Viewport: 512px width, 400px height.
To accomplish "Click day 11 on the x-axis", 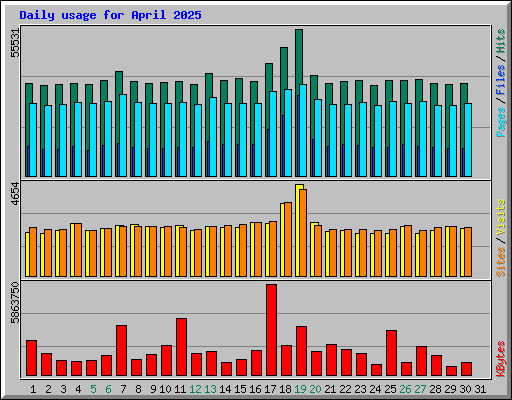I will pos(180,389).
